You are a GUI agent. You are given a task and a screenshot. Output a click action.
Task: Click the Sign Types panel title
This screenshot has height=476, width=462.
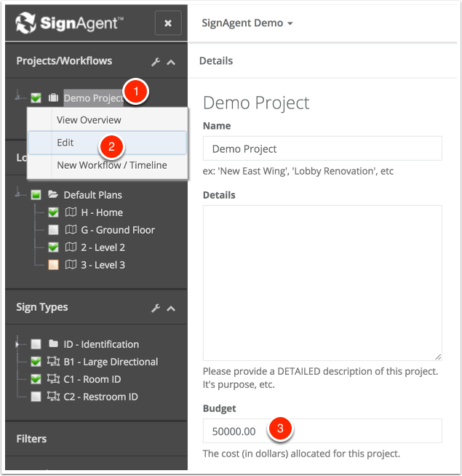click(42, 307)
